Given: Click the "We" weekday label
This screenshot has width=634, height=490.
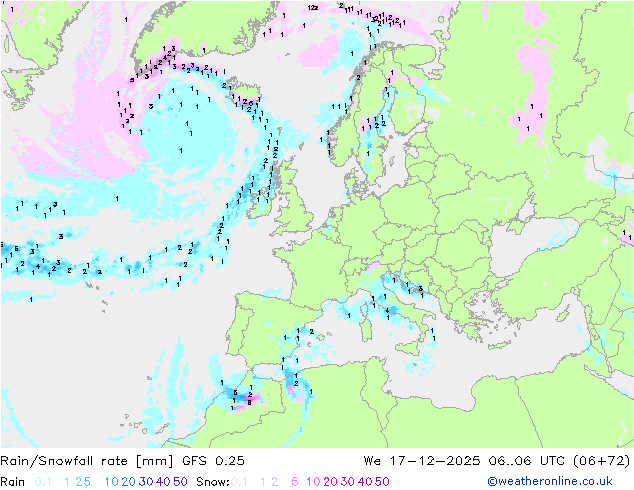Looking at the screenshot, I should point(372,461).
